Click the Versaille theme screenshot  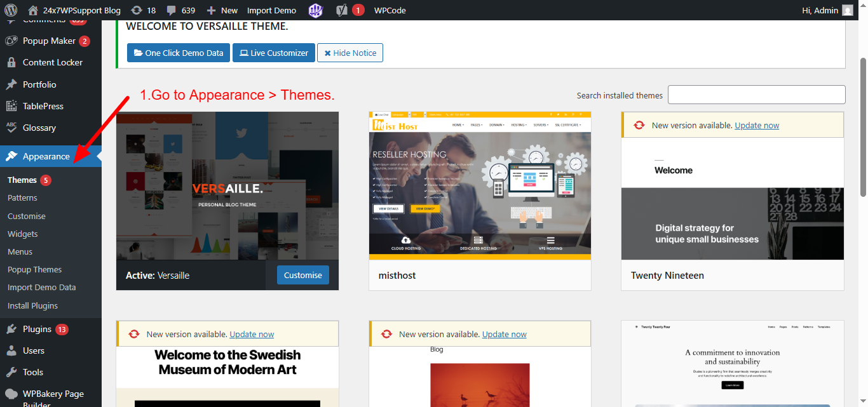[x=227, y=185]
